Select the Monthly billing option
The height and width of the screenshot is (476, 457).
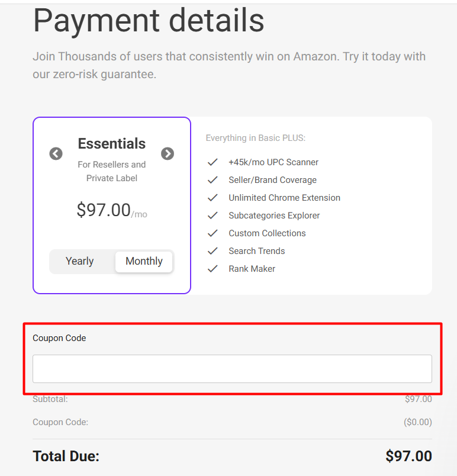(144, 261)
